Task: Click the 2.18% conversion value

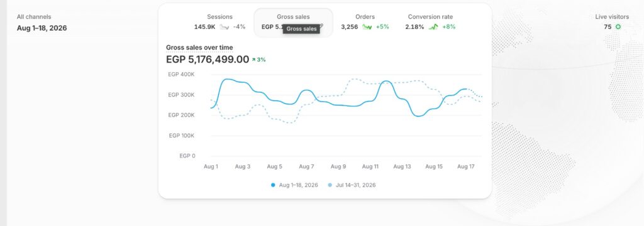Action: click(415, 27)
